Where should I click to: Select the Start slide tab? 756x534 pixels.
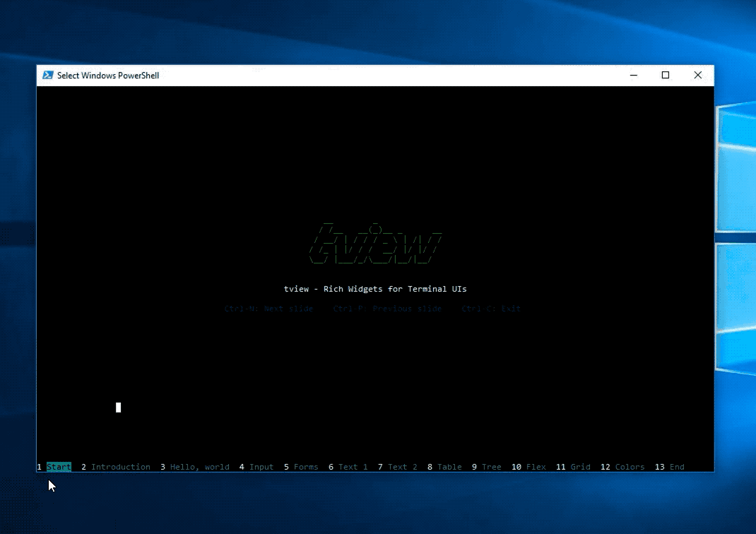59,466
